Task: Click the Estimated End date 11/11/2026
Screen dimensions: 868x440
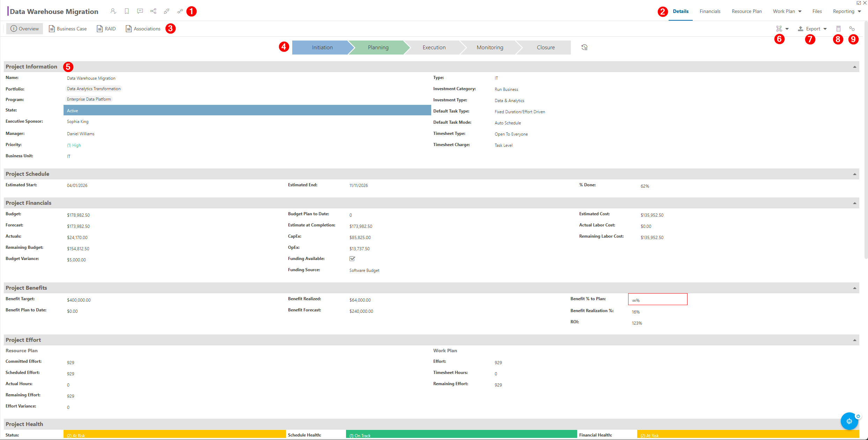Action: (359, 185)
